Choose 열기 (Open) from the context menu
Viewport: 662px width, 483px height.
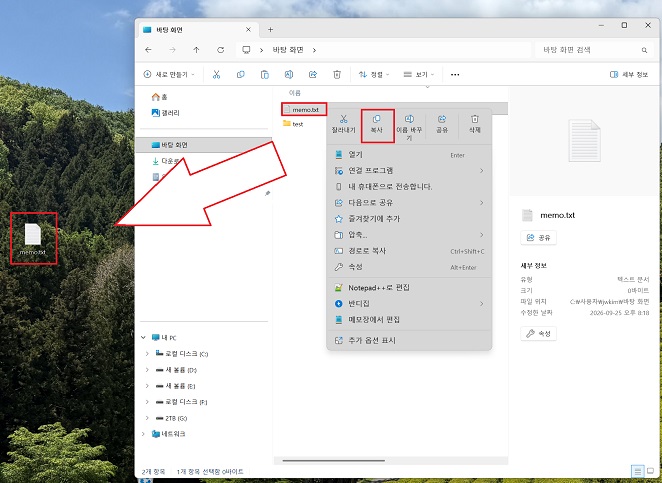(x=409, y=155)
